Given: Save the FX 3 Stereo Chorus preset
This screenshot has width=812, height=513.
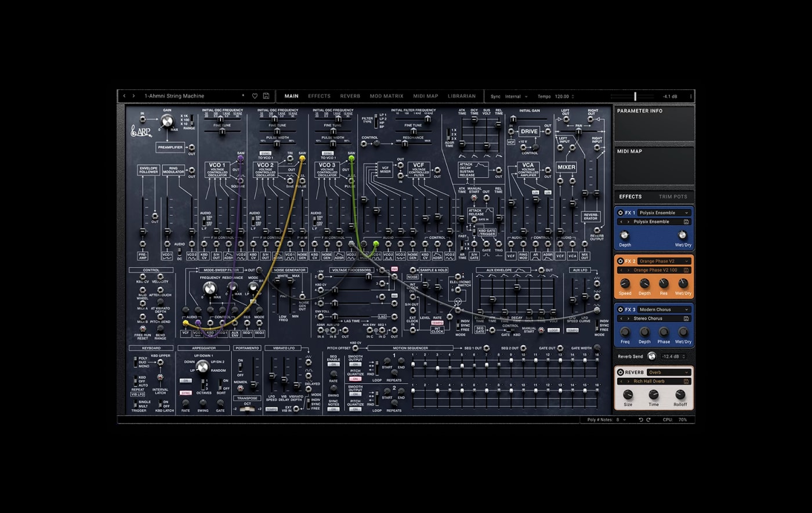Looking at the screenshot, I should pyautogui.click(x=686, y=319).
